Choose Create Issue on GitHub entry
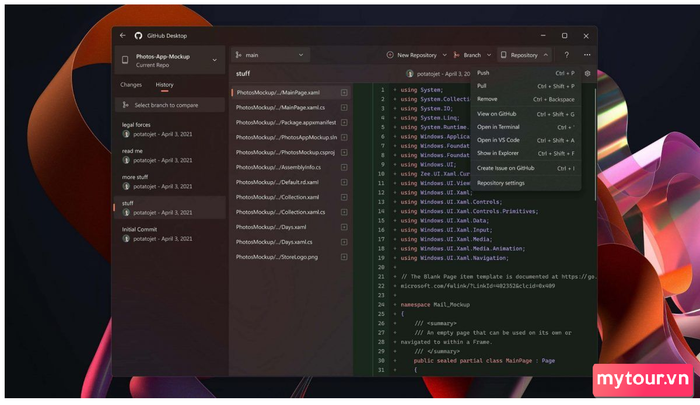Viewport: 700px width, 405px height. (x=525, y=168)
